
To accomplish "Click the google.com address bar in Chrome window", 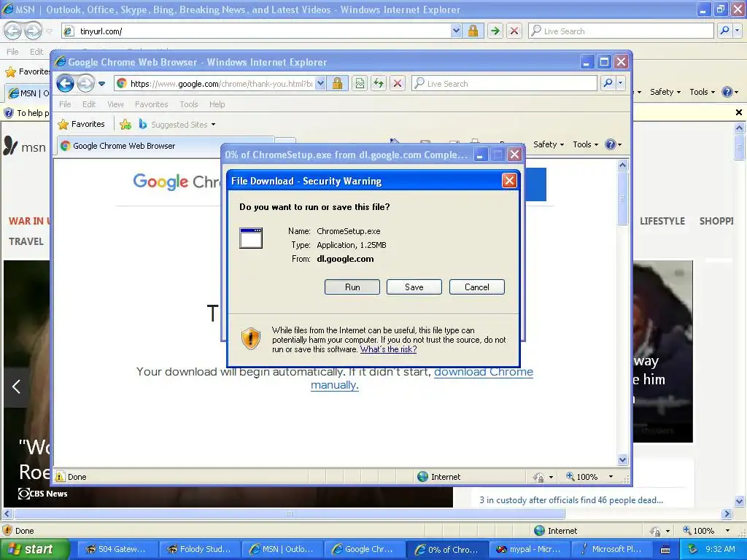I will [221, 84].
